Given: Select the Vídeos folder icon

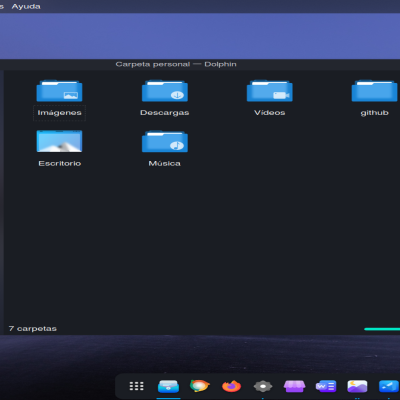Looking at the screenshot, I should pyautogui.click(x=270, y=91).
